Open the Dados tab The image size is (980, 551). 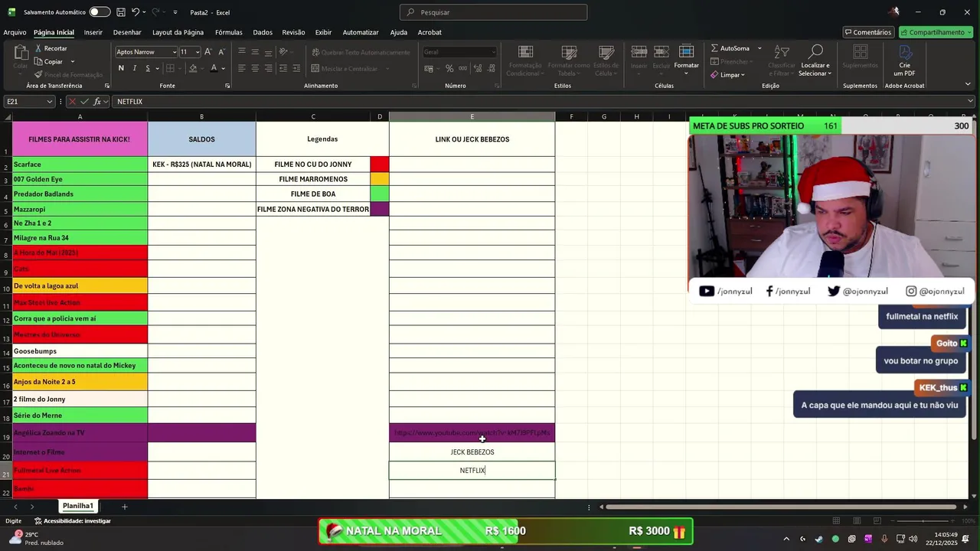[263, 32]
